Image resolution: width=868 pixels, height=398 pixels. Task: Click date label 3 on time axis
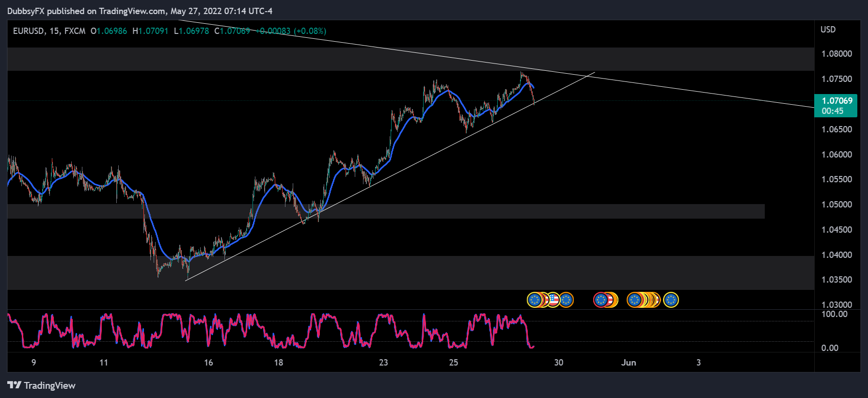[x=698, y=363]
